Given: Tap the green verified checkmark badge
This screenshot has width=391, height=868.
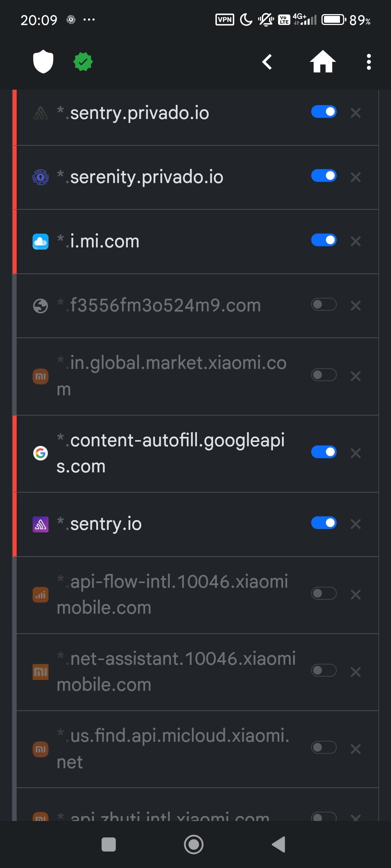Looking at the screenshot, I should tap(83, 62).
